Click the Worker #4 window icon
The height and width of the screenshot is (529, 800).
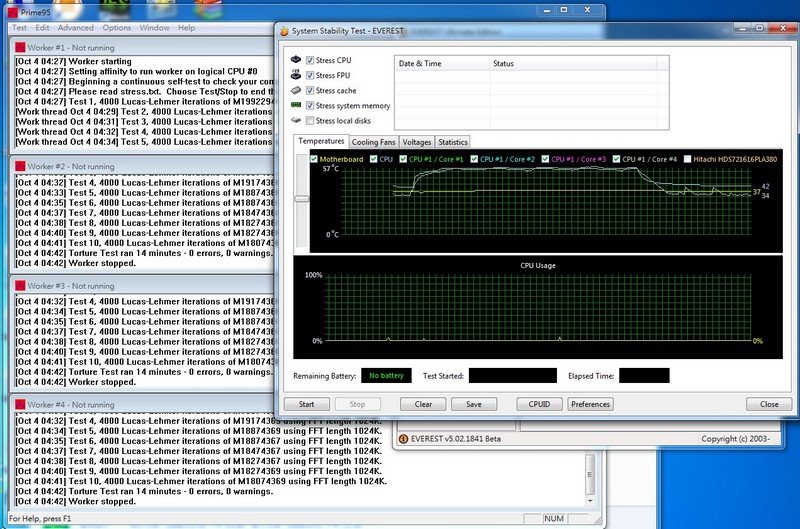click(20, 405)
